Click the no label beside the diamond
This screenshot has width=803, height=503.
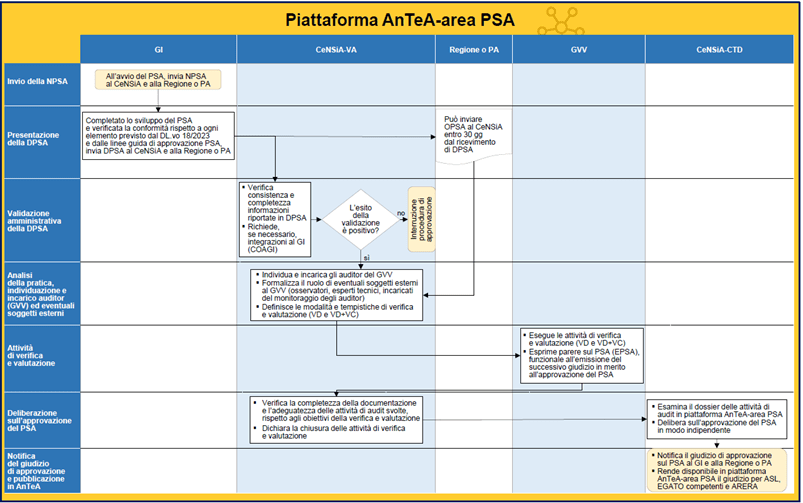(x=401, y=213)
